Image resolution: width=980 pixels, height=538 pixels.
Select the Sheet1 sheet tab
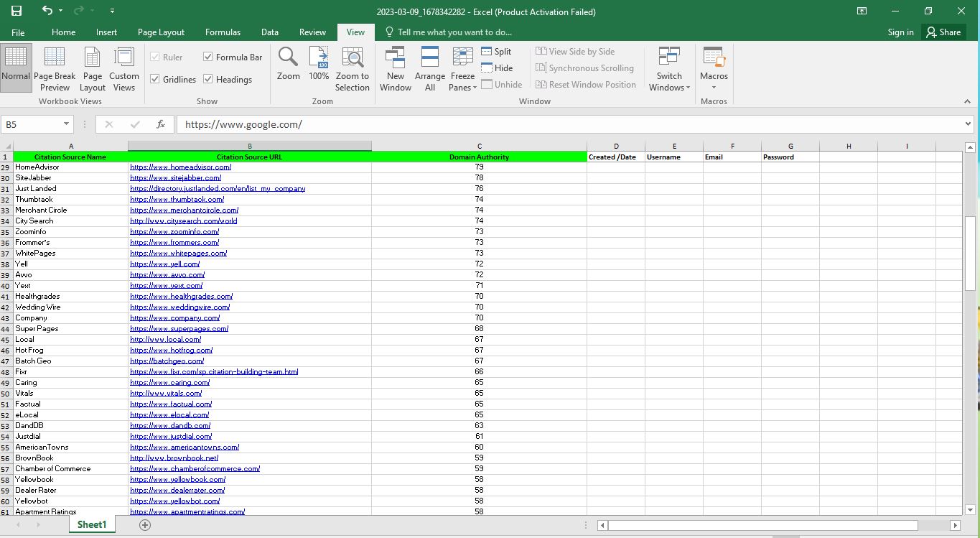coord(91,525)
